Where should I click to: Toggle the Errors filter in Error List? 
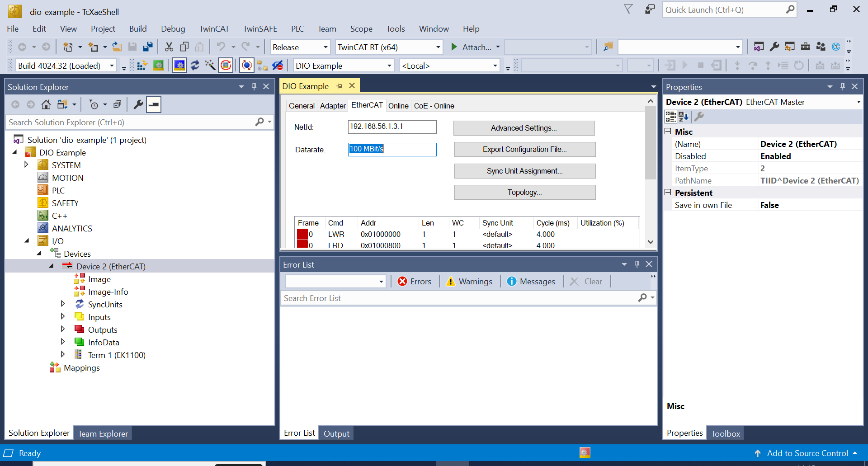(x=415, y=282)
